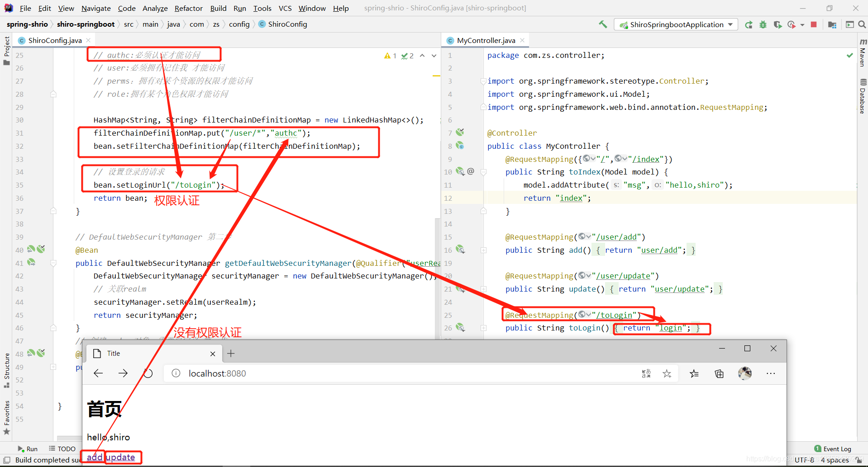Expand the folded add() method on line 16
This screenshot has width=868, height=467.
click(x=483, y=250)
